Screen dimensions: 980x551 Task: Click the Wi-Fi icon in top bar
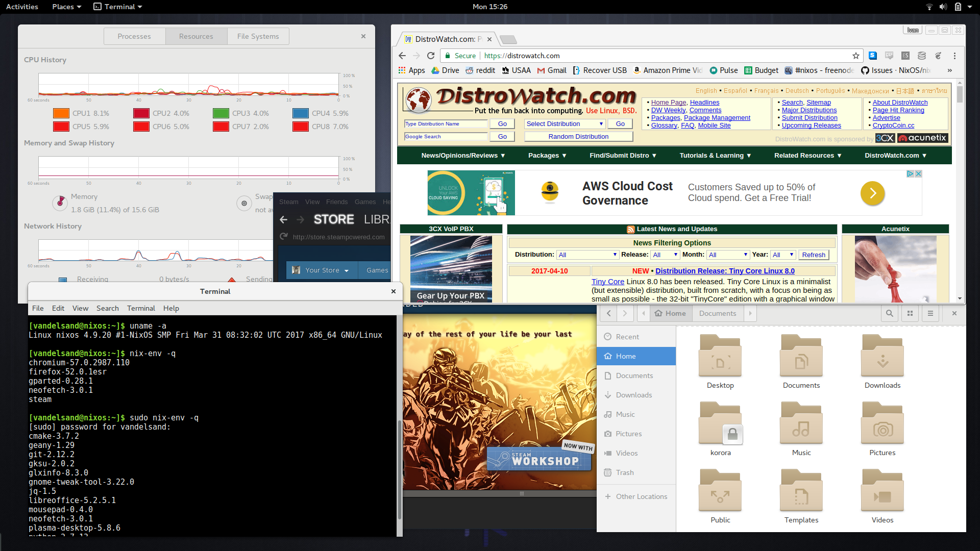click(929, 7)
